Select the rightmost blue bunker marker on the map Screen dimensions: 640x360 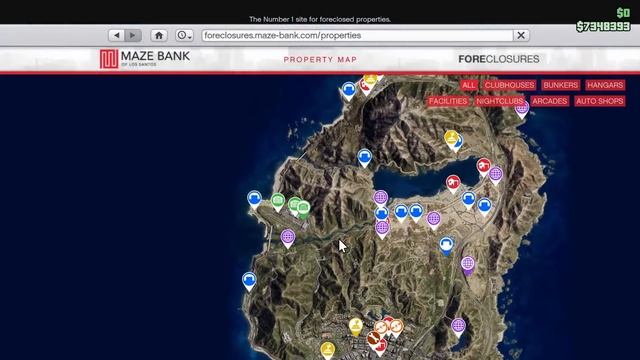[x=484, y=206]
